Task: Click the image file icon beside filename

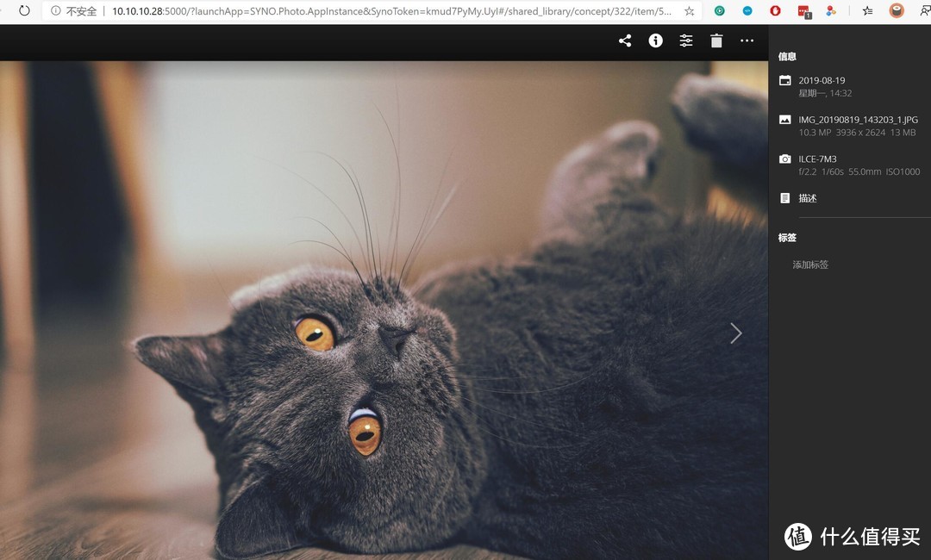Action: tap(785, 119)
